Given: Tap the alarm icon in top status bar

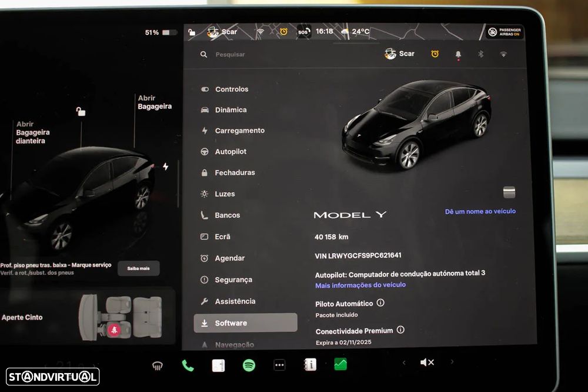Looking at the screenshot, I should (284, 32).
